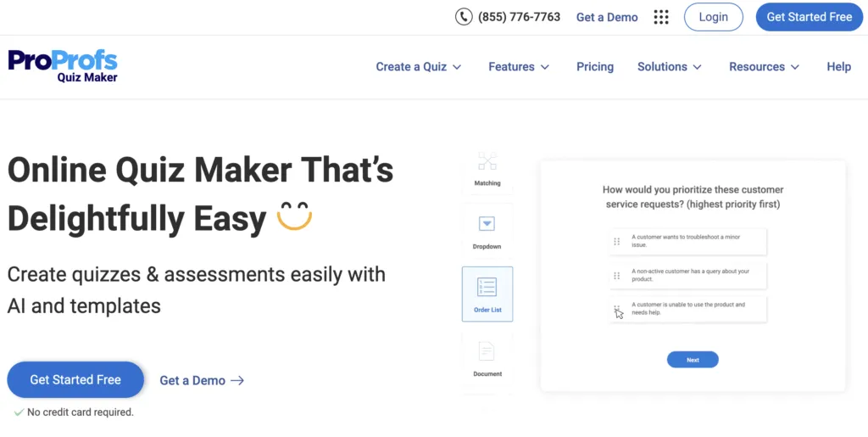Image resolution: width=868 pixels, height=437 pixels.
Task: Expand the Features menu chevron
Action: [545, 67]
